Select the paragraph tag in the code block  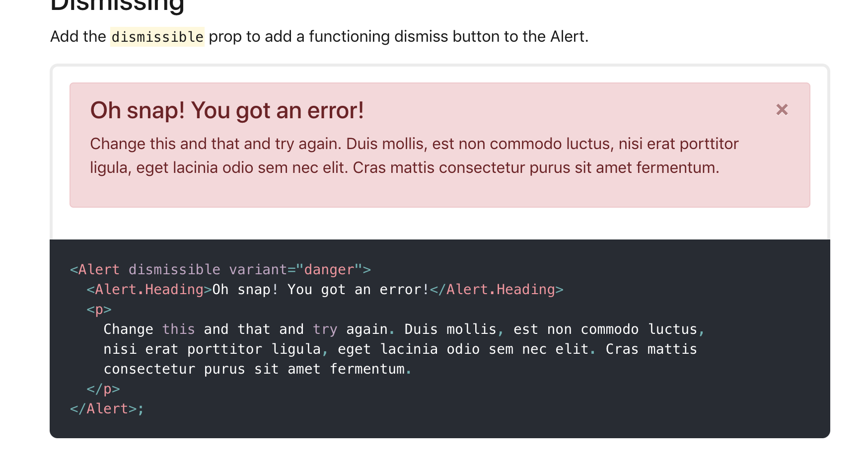point(99,309)
